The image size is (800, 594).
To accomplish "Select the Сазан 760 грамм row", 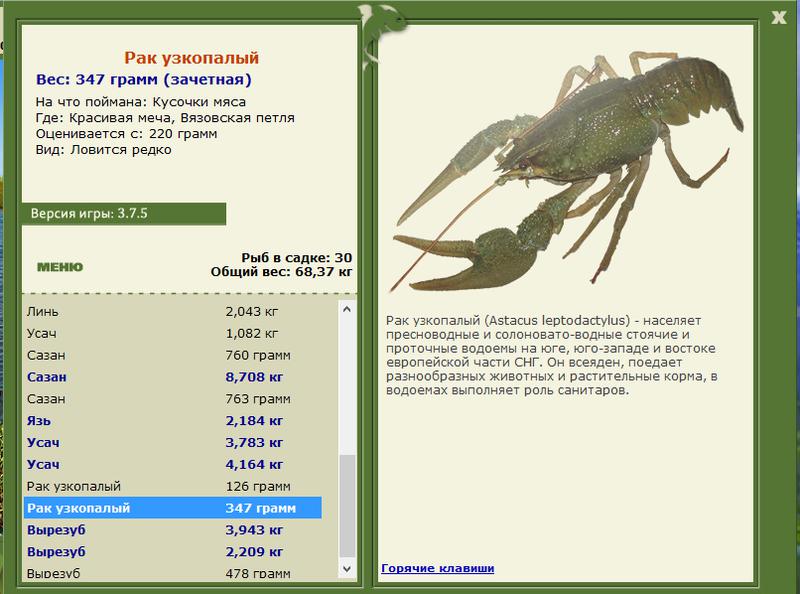I will coord(173,355).
